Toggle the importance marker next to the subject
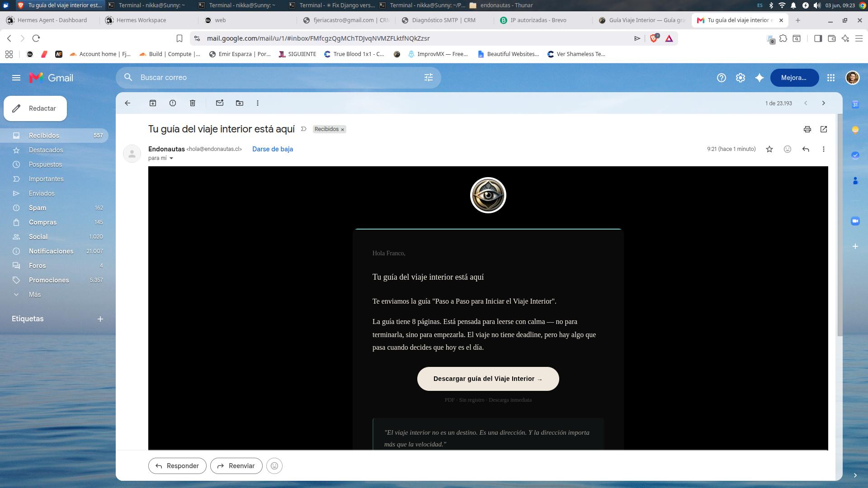 pyautogui.click(x=304, y=129)
